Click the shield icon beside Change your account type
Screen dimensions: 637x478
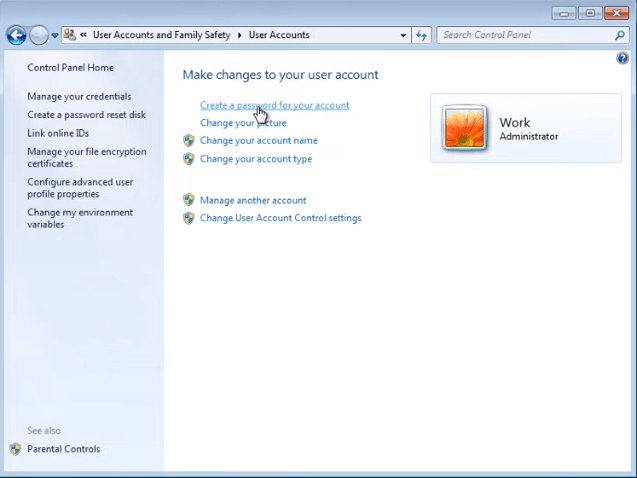click(188, 159)
